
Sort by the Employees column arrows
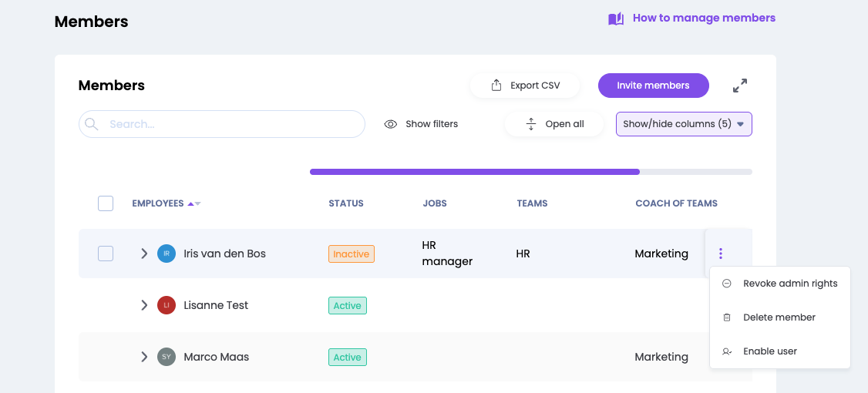click(193, 203)
